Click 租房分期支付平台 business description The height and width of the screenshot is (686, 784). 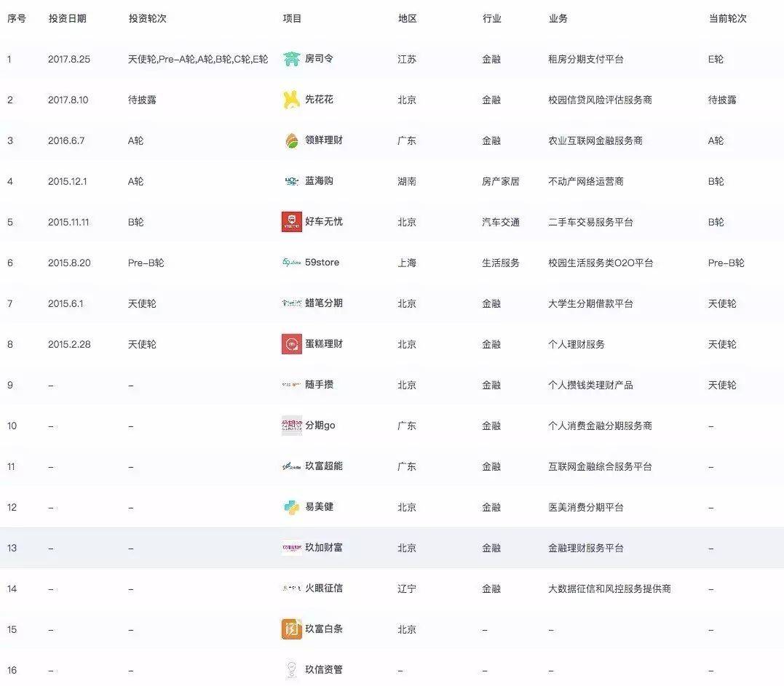(x=586, y=60)
